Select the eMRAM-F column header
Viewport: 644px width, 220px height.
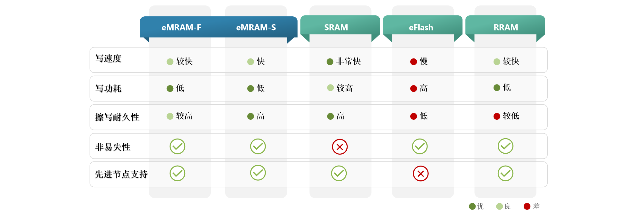181,27
